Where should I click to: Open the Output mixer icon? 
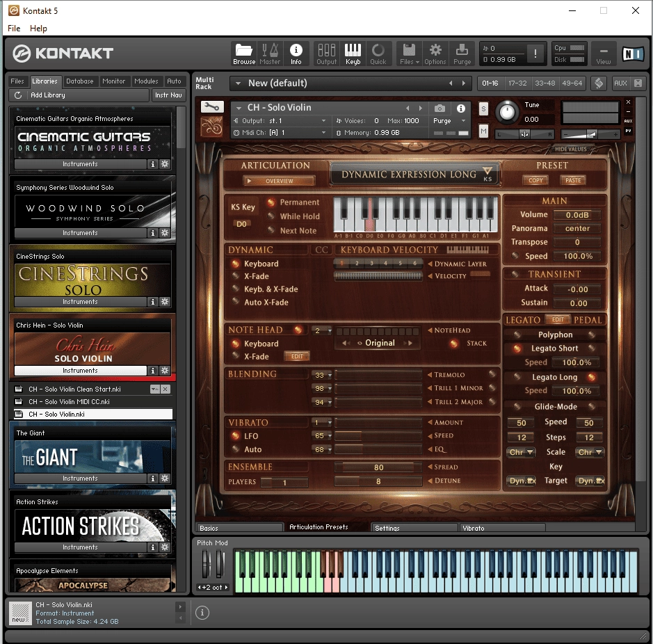point(327,54)
